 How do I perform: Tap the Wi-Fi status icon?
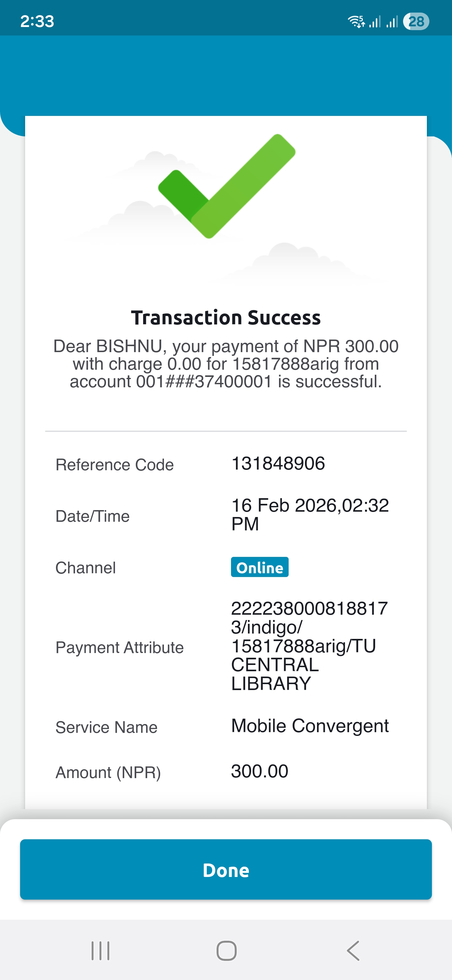tap(356, 22)
